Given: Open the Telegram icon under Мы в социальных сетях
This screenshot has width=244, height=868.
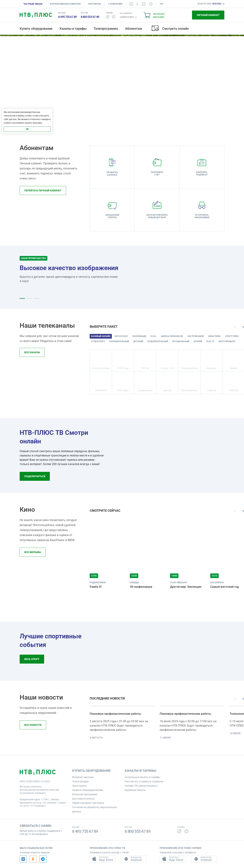Looking at the screenshot, I should 43,859.
